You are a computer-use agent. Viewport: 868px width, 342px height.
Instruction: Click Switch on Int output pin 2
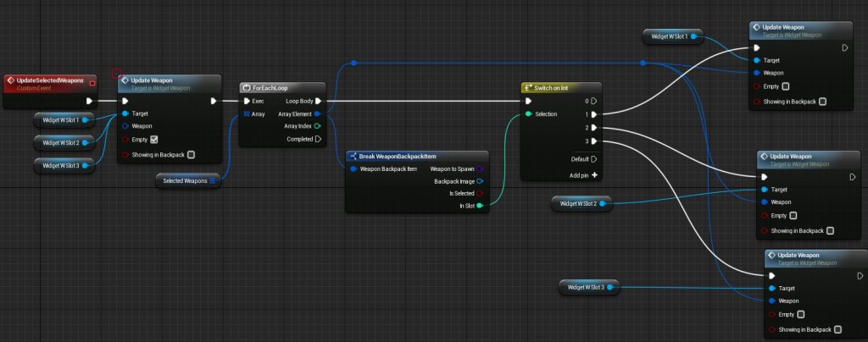[x=594, y=128]
